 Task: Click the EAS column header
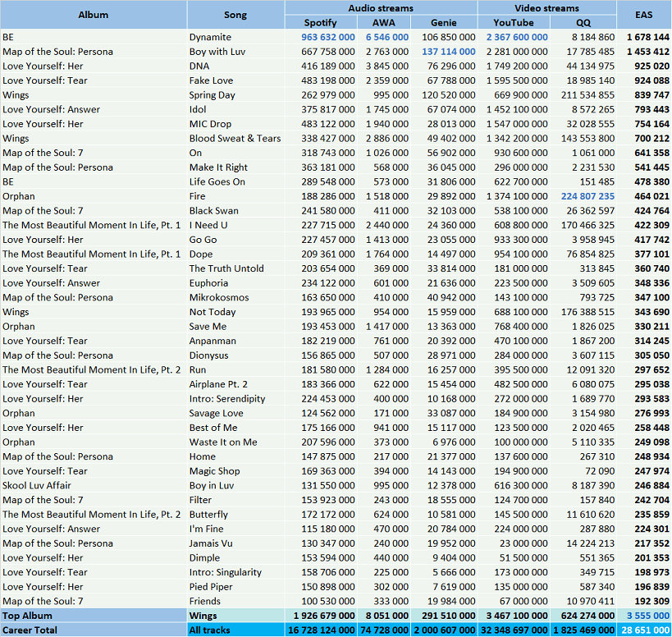pyautogui.click(x=644, y=15)
